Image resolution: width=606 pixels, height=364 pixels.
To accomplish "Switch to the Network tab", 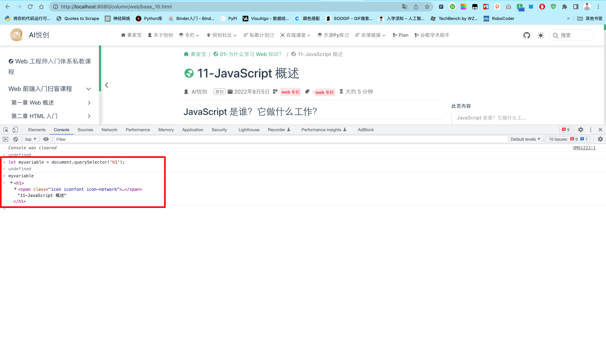I will (x=109, y=130).
